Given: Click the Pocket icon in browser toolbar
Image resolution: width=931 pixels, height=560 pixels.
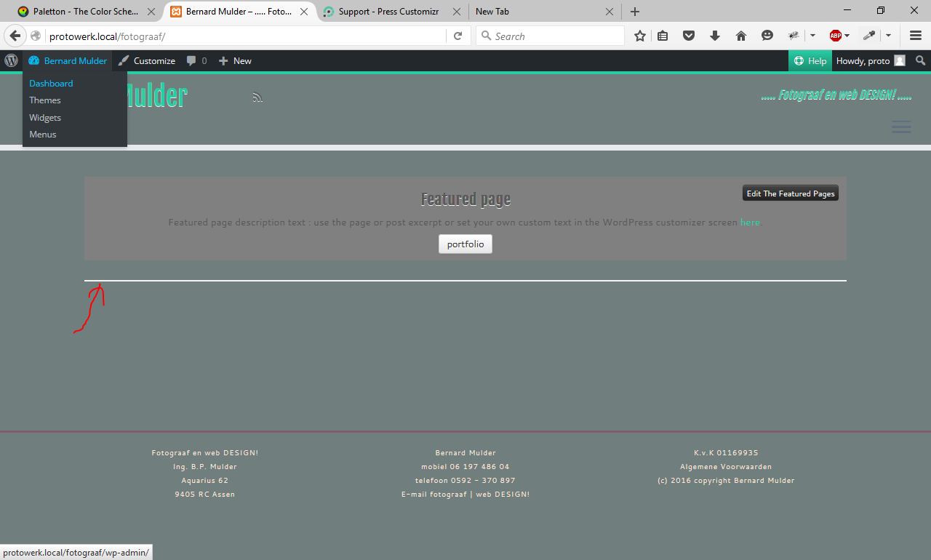Looking at the screenshot, I should [688, 36].
